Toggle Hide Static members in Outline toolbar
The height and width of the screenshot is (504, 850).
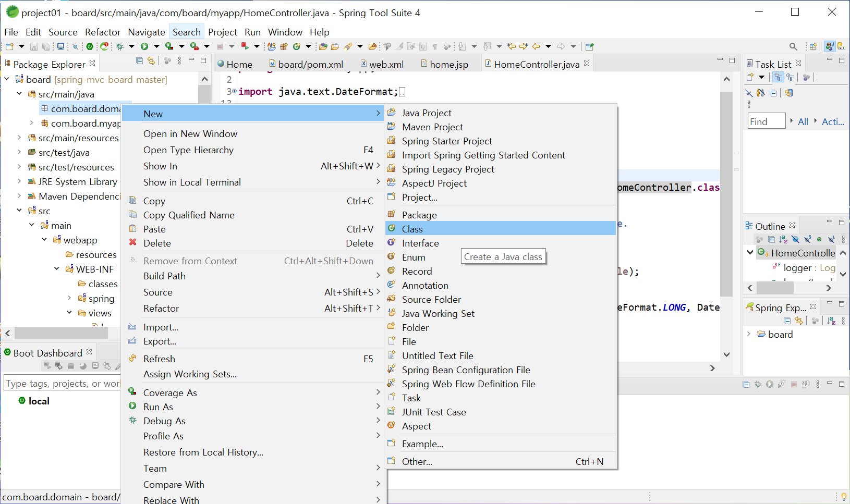[x=807, y=239]
